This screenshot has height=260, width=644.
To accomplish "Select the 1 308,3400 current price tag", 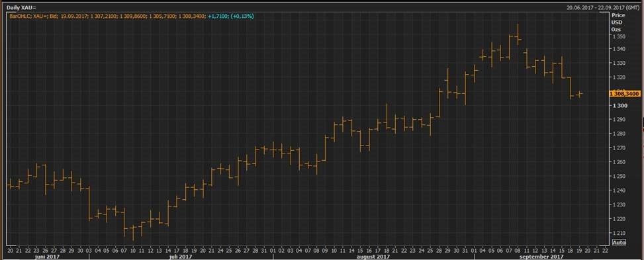I will point(625,94).
